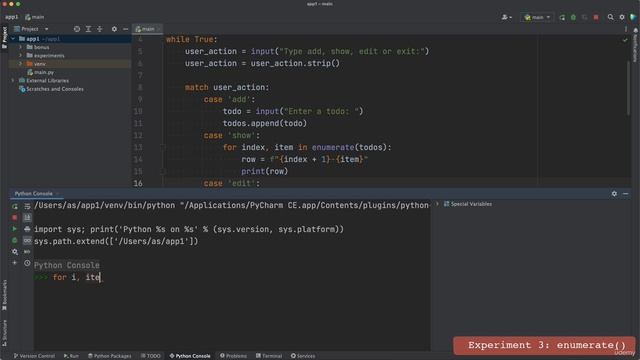Collapse app1 root folder
The height and width of the screenshot is (360, 640).
click(13, 39)
